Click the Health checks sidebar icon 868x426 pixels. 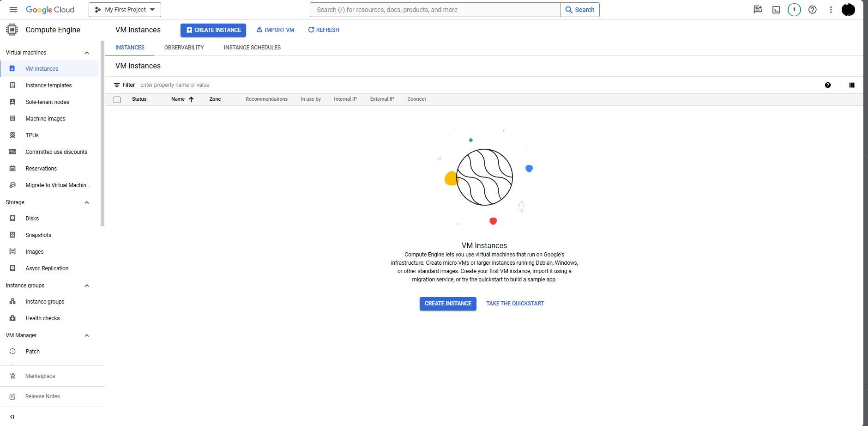[x=12, y=318]
